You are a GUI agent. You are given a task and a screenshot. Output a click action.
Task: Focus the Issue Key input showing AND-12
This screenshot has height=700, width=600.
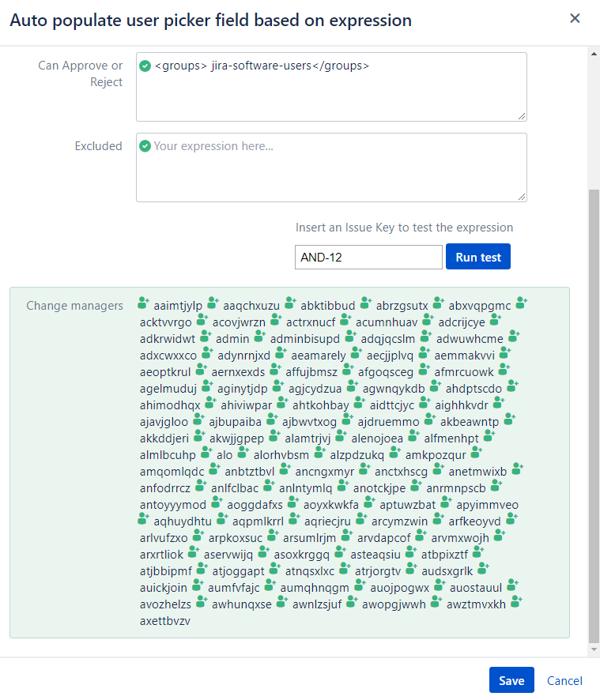[368, 257]
